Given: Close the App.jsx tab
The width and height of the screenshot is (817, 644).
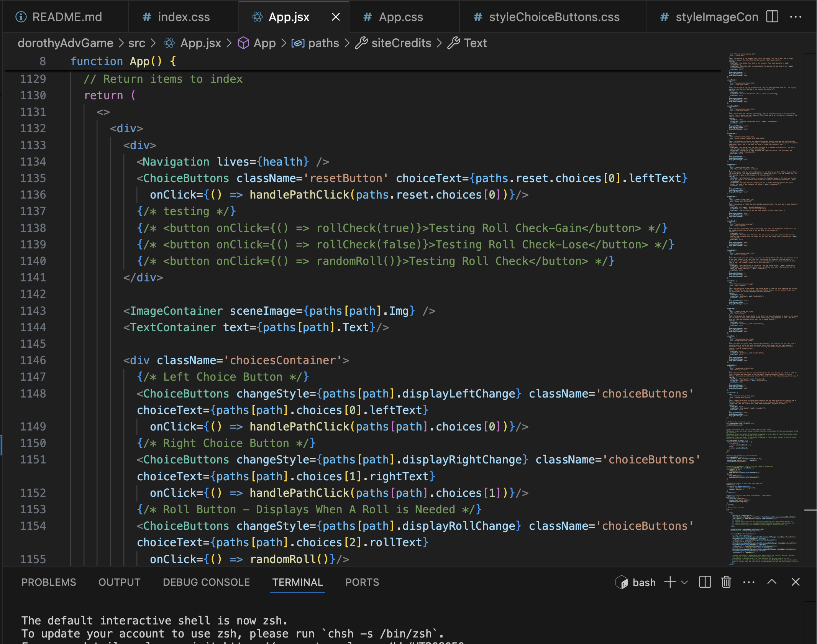Looking at the screenshot, I should [336, 17].
